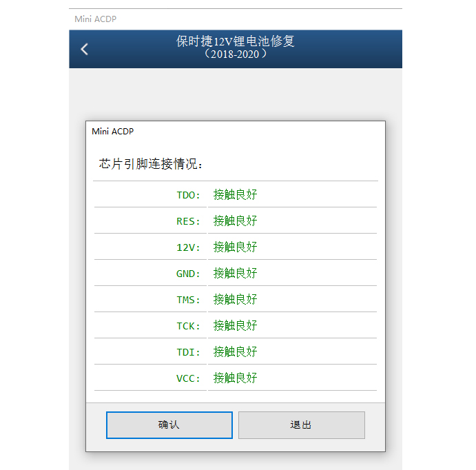The width and height of the screenshot is (476, 470).
Task: Click the Mini ACDP window title at top
Action: (95, 19)
